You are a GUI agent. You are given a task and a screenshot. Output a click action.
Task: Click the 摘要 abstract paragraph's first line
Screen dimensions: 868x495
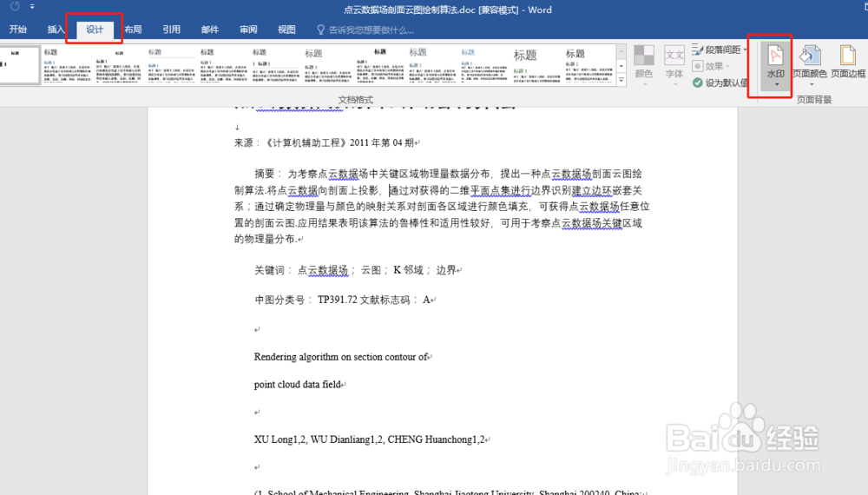pyautogui.click(x=448, y=174)
